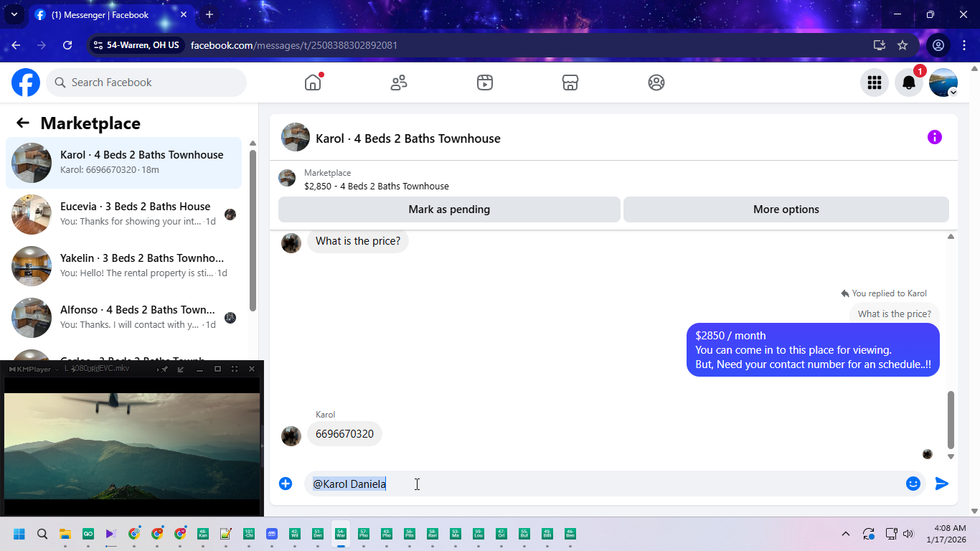Show hidden system tray icons

point(846,534)
